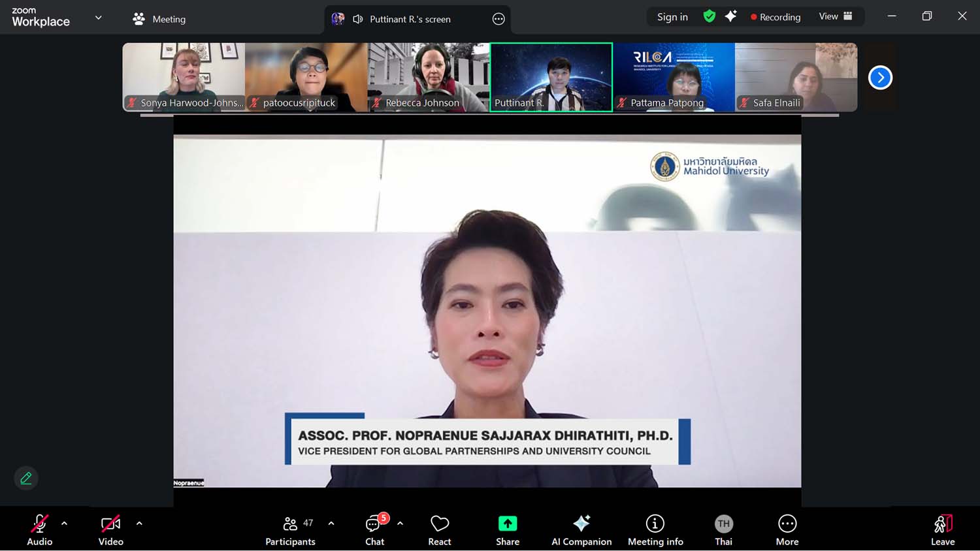Open the Participants list
980x551 pixels.
click(x=290, y=529)
